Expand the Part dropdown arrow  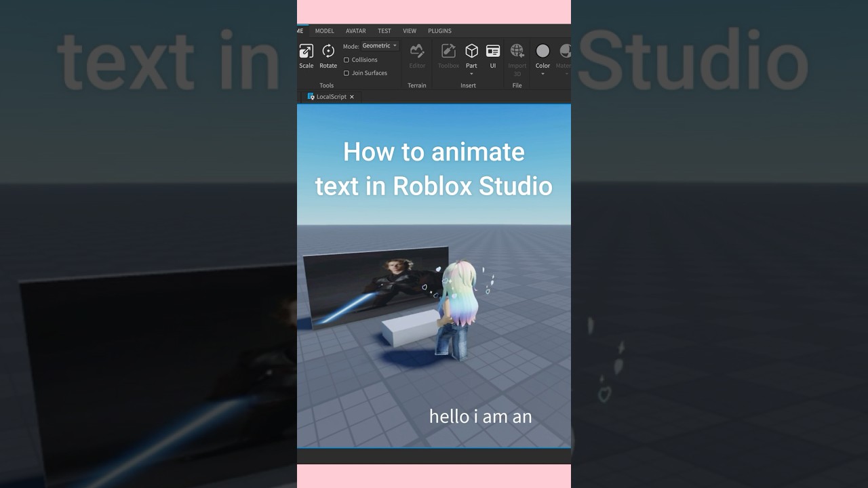click(x=471, y=73)
